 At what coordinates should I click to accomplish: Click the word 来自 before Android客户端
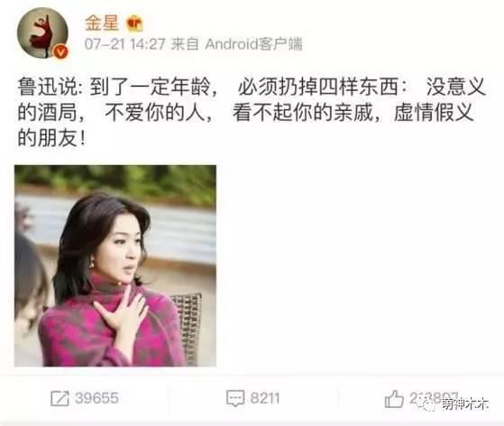pyautogui.click(x=185, y=44)
